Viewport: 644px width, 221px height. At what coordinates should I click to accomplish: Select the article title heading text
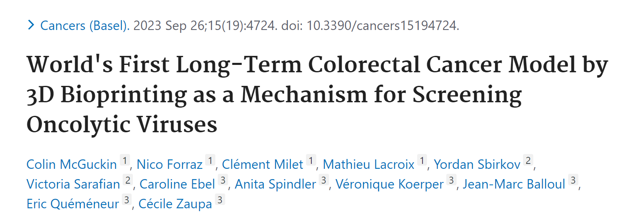tap(317, 94)
